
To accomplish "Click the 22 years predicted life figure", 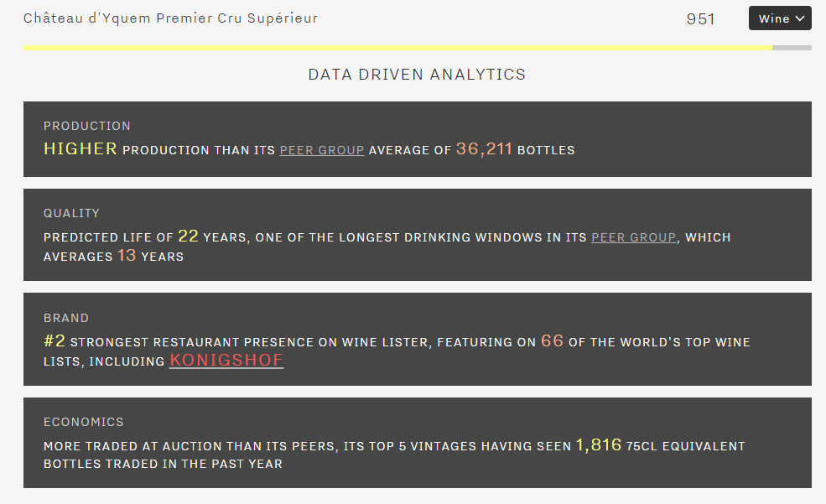I will click(x=188, y=236).
